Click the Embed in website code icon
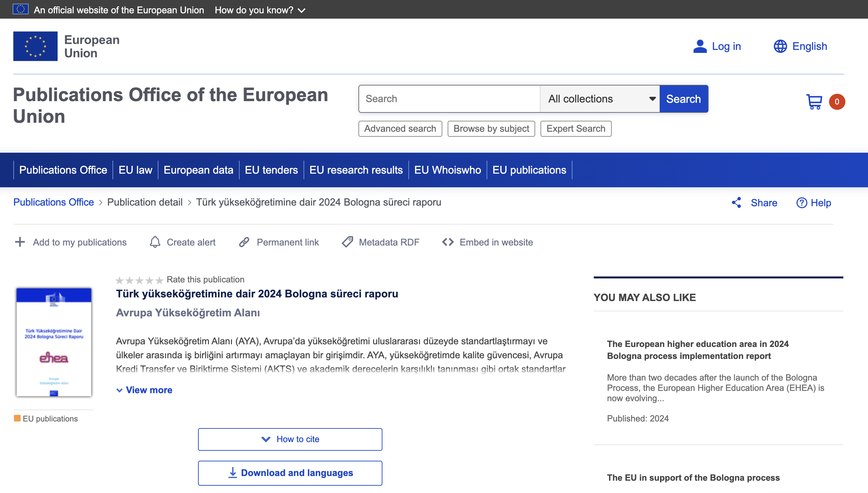This screenshot has height=493, width=868. 448,242
